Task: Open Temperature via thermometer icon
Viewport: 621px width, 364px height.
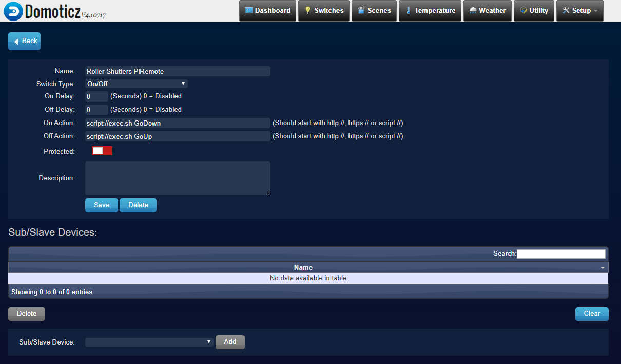Action: [x=409, y=11]
